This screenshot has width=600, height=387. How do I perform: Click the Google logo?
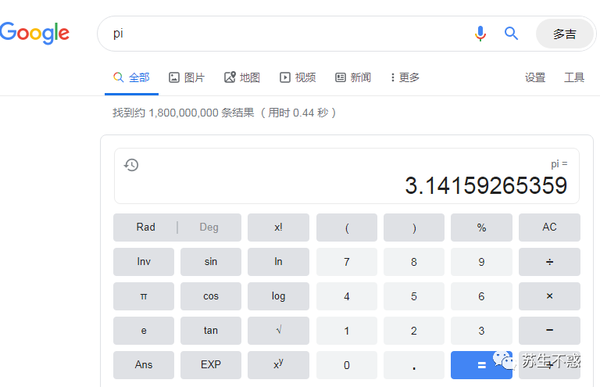pyautogui.click(x=34, y=33)
